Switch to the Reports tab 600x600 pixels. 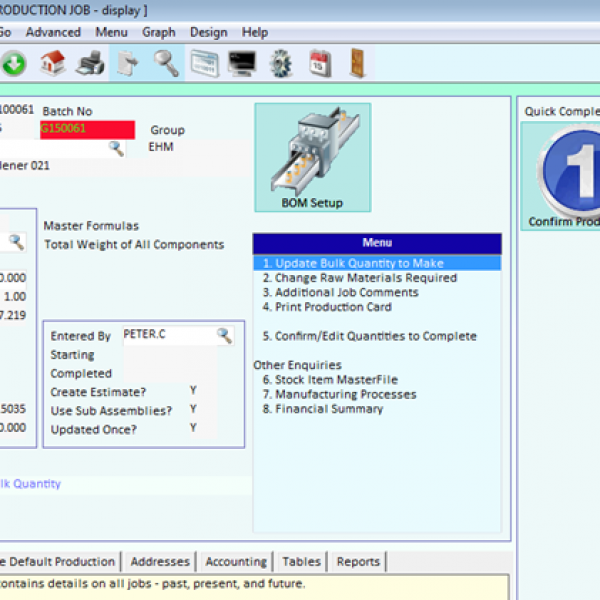pyautogui.click(x=358, y=561)
